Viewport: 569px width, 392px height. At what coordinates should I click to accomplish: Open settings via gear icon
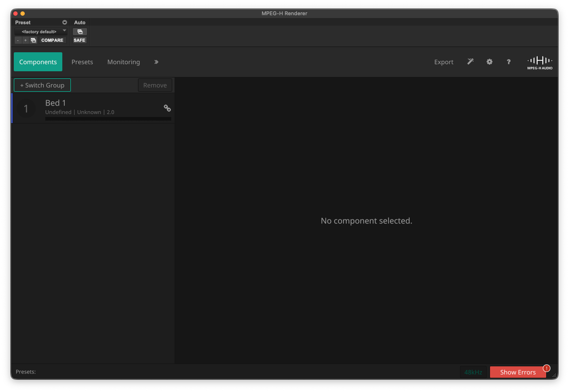[x=490, y=62]
